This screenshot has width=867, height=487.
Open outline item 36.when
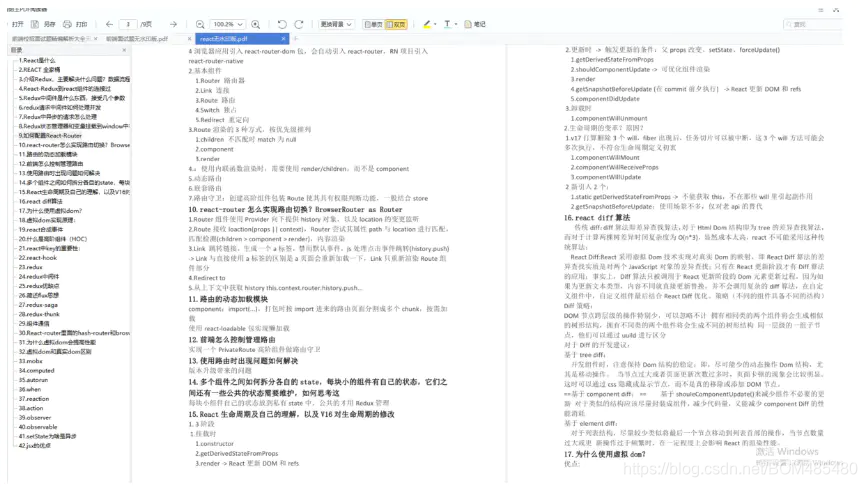[x=30, y=390]
